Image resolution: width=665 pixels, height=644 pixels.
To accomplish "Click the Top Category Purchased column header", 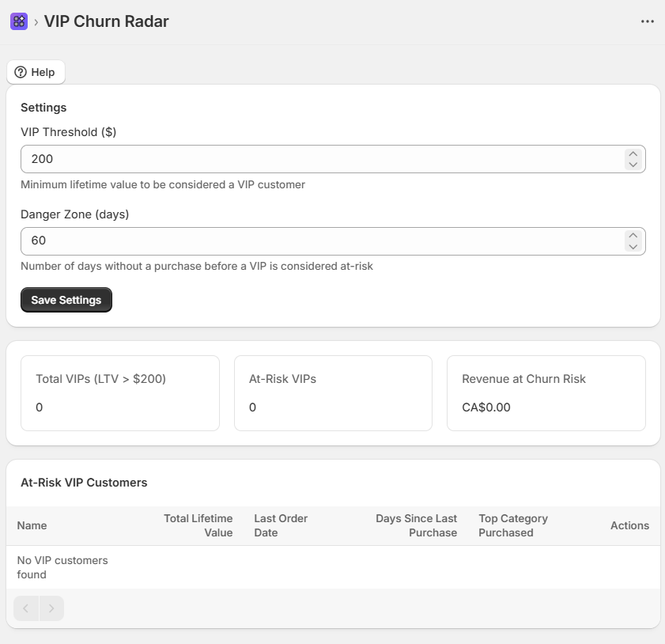I will (512, 525).
